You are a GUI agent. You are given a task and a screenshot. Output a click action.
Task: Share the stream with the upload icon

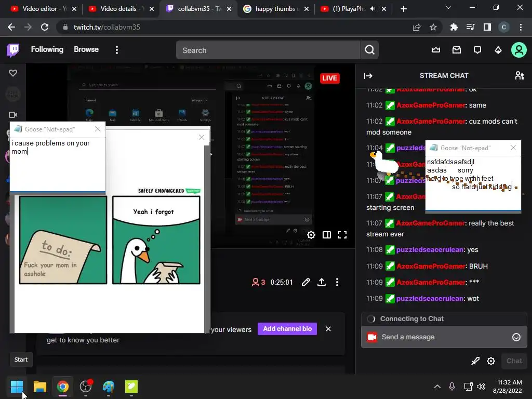point(321,282)
